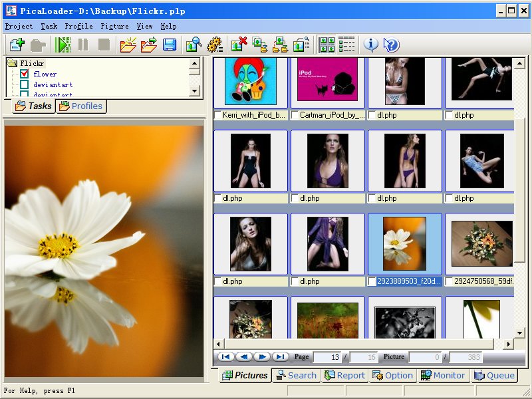This screenshot has width=532, height=399.
Task: Delete picture using the red X icon
Action: coord(239,45)
